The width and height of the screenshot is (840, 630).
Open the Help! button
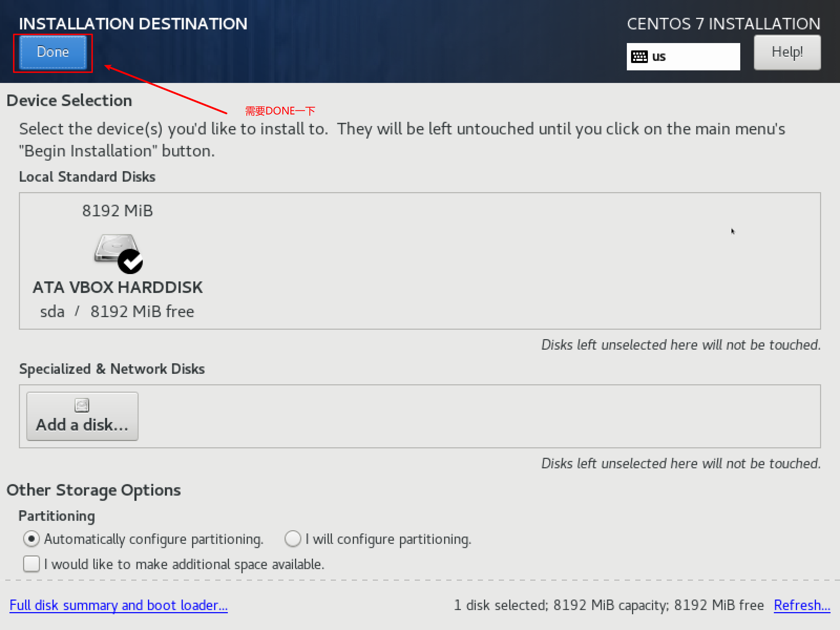[787, 52]
